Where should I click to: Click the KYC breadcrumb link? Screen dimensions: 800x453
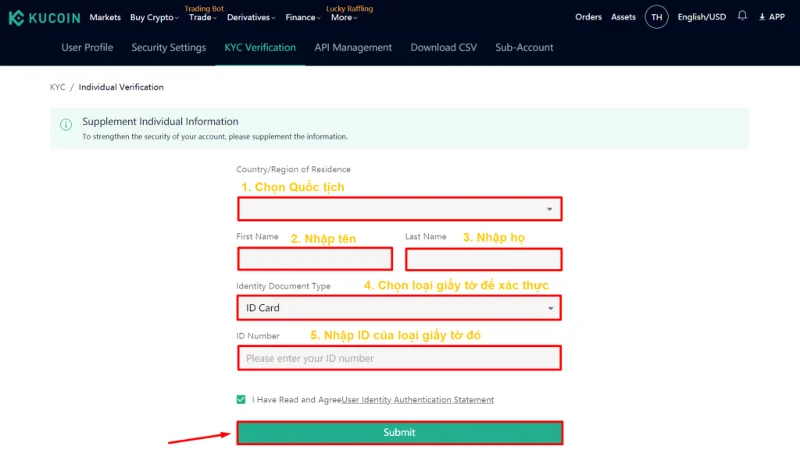58,87
